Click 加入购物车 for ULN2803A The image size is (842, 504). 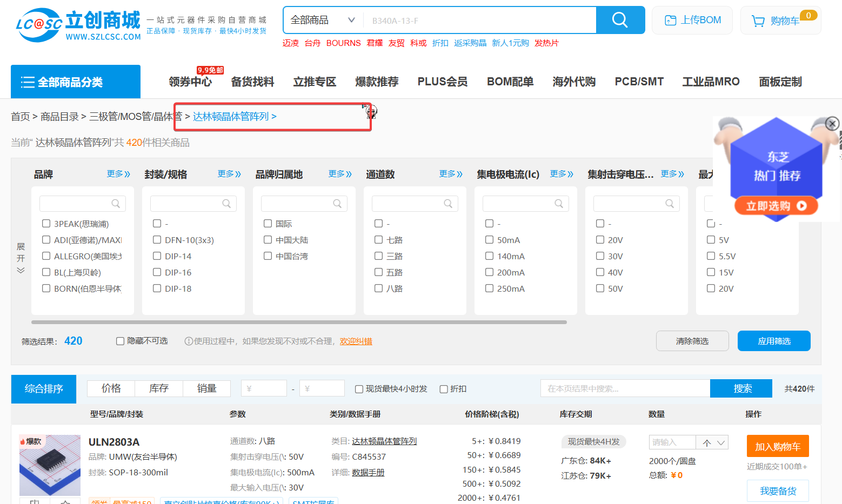[x=778, y=446]
